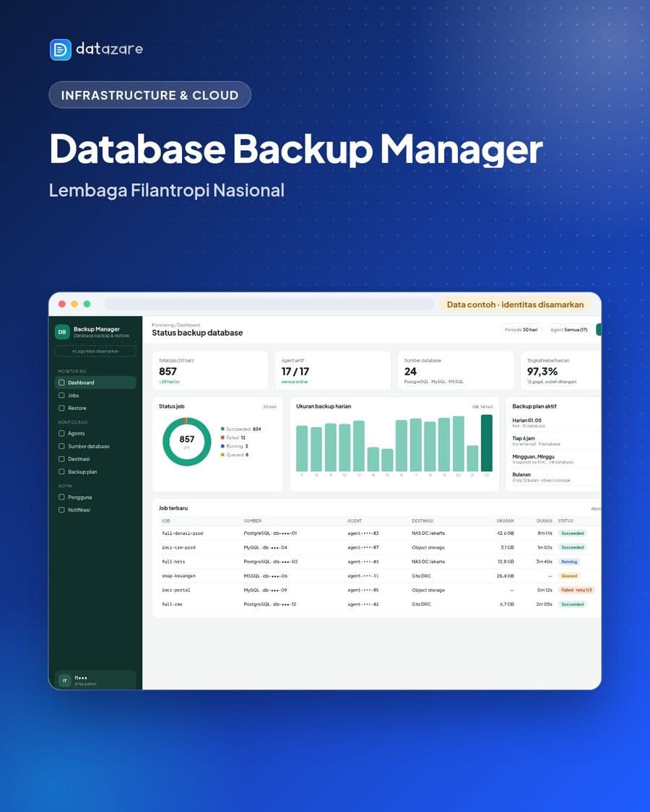
Task: Click the Pengguna sidebar icon
Action: (61, 497)
